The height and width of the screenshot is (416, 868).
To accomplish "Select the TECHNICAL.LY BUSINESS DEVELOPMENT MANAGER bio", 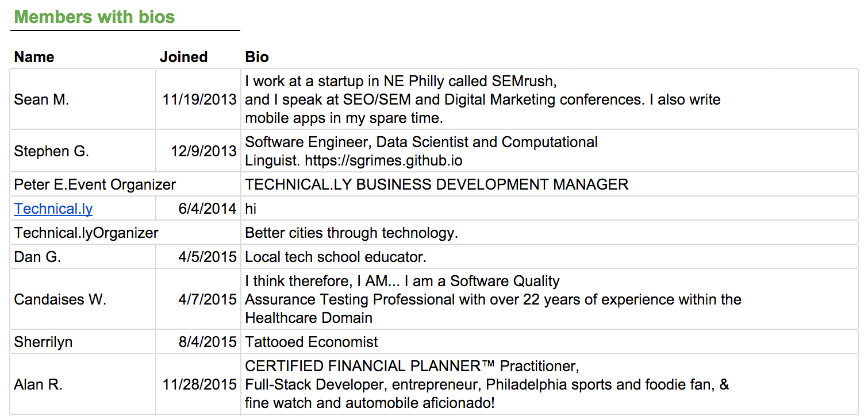I will point(437,184).
